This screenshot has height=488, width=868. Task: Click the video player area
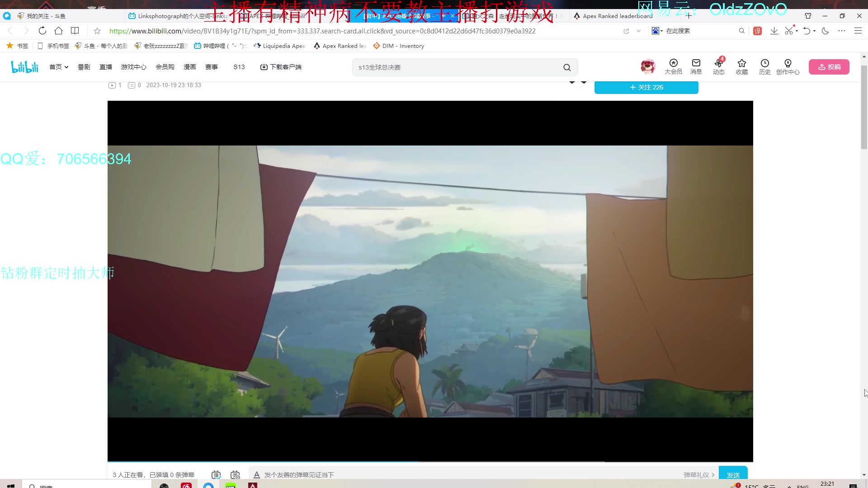[430, 281]
